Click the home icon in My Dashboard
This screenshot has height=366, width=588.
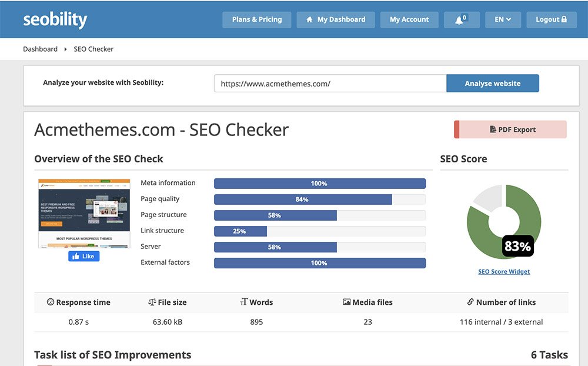click(309, 19)
